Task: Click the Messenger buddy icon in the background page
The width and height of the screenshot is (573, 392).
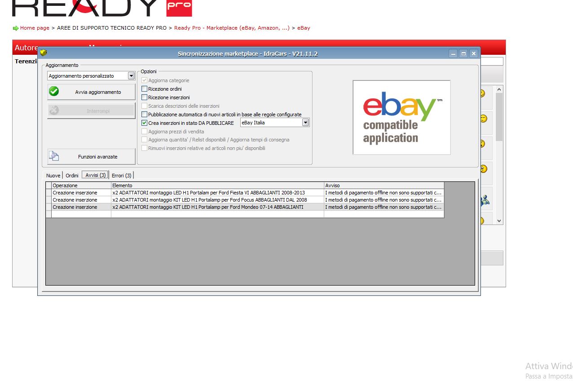Action: click(x=485, y=201)
